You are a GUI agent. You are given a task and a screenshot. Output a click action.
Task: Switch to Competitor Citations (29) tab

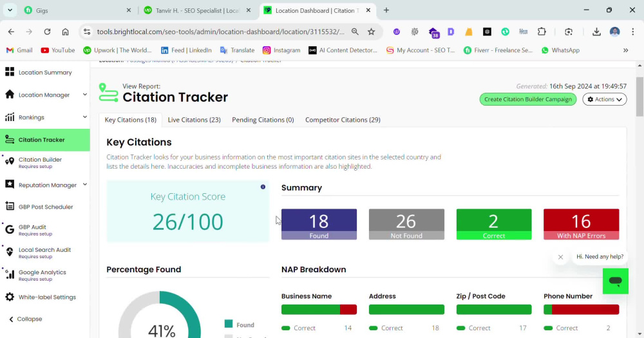click(343, 120)
